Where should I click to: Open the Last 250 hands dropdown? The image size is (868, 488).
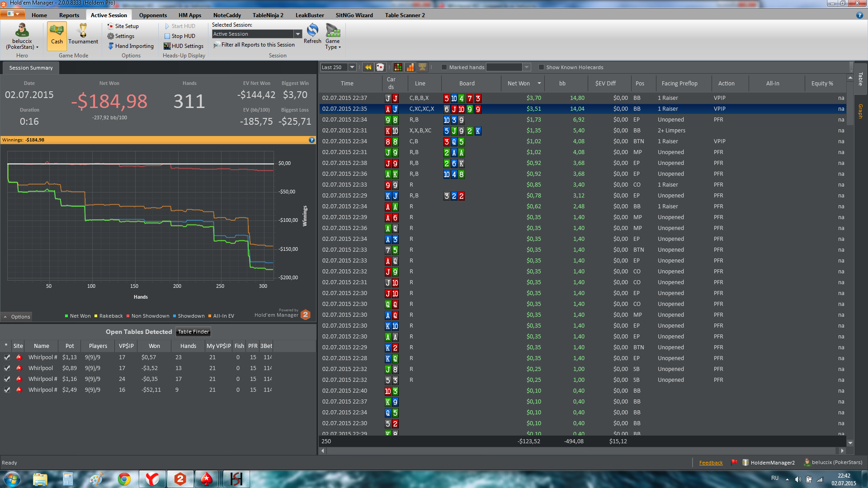point(352,67)
